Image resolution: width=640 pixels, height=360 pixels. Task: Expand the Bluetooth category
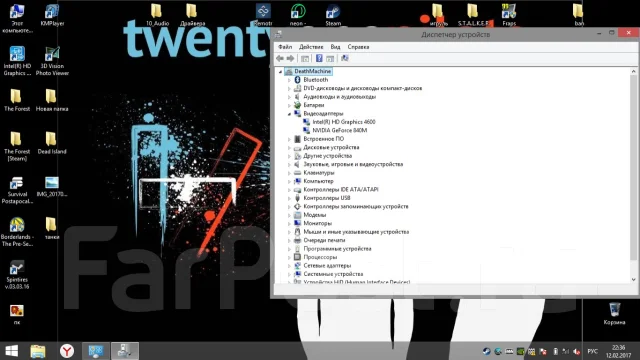pos(289,80)
